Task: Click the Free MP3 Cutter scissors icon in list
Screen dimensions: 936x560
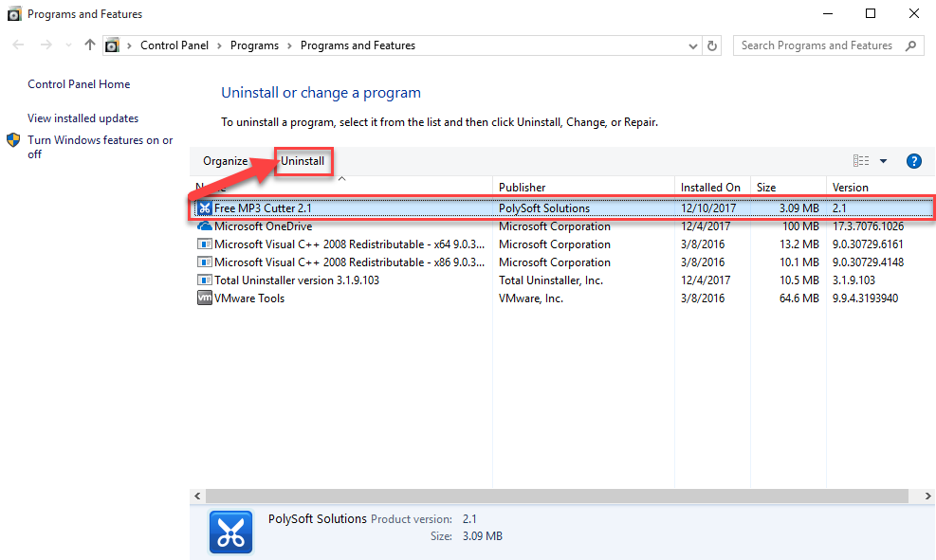Action: click(x=205, y=208)
